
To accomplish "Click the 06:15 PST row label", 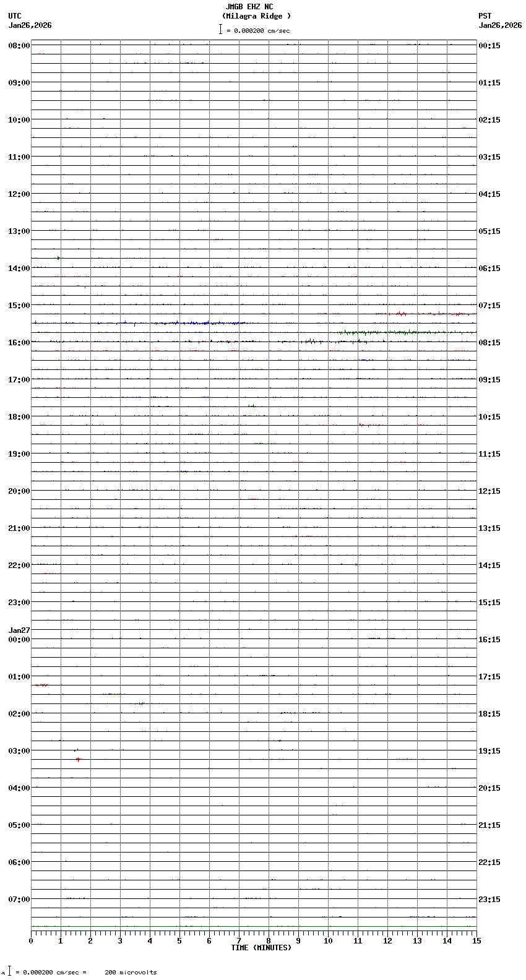I will [x=489, y=269].
